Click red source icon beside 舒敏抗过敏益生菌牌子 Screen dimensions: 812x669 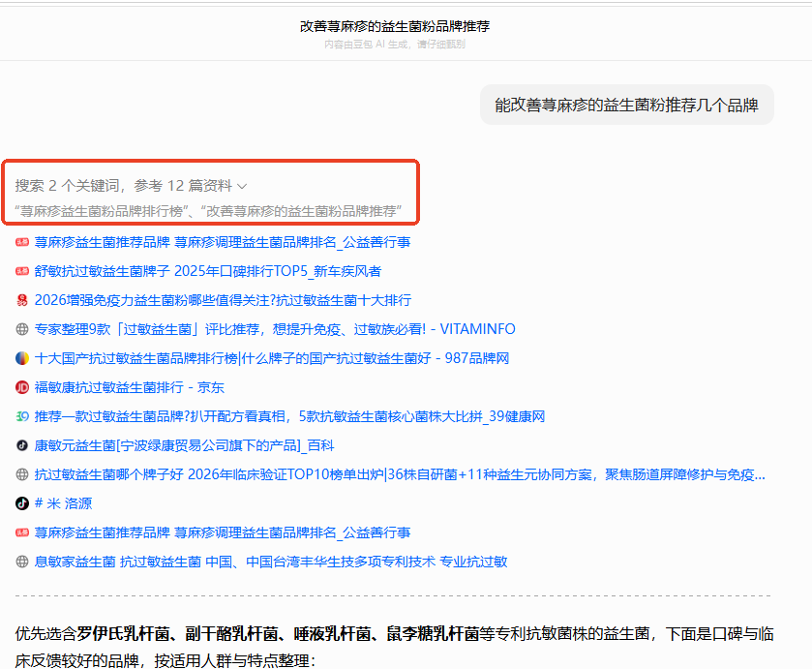pos(21,271)
